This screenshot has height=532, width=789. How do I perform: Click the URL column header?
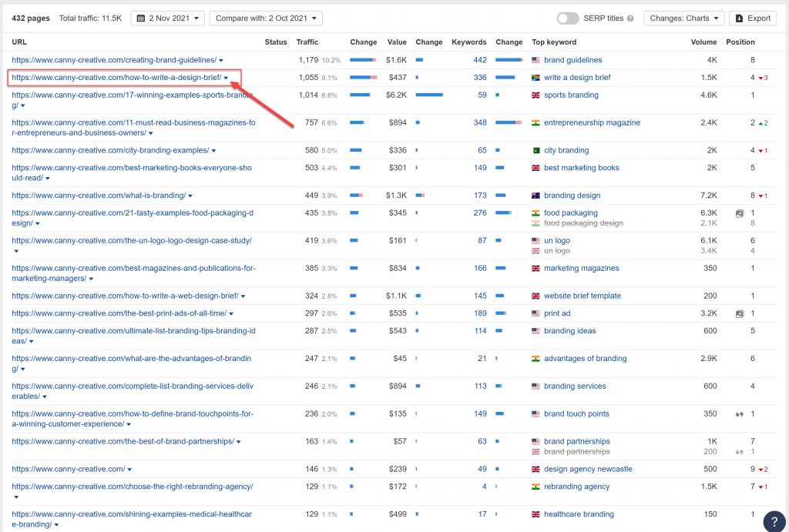19,42
